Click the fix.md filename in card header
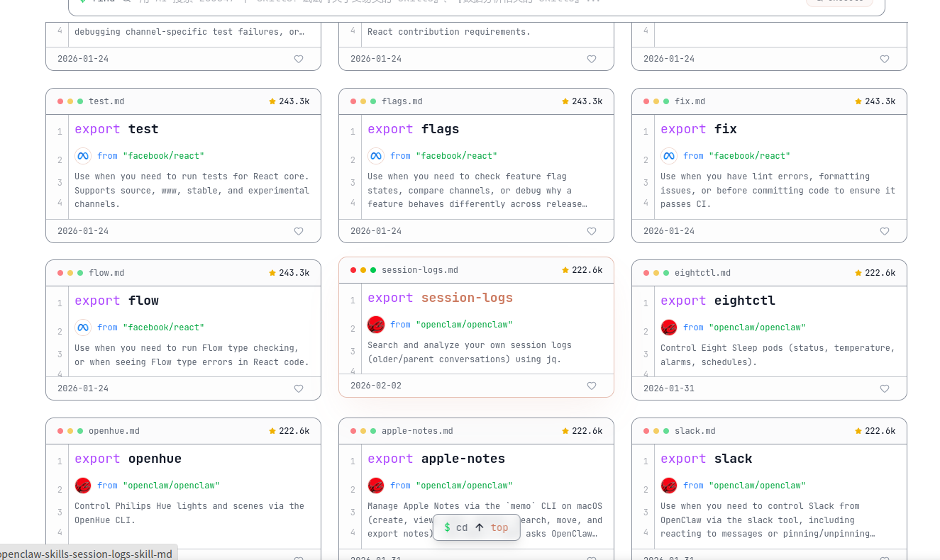This screenshot has height=560, width=940. [x=690, y=101]
